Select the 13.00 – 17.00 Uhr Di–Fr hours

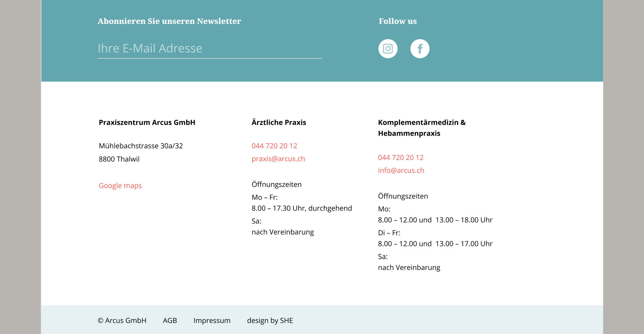click(x=464, y=244)
